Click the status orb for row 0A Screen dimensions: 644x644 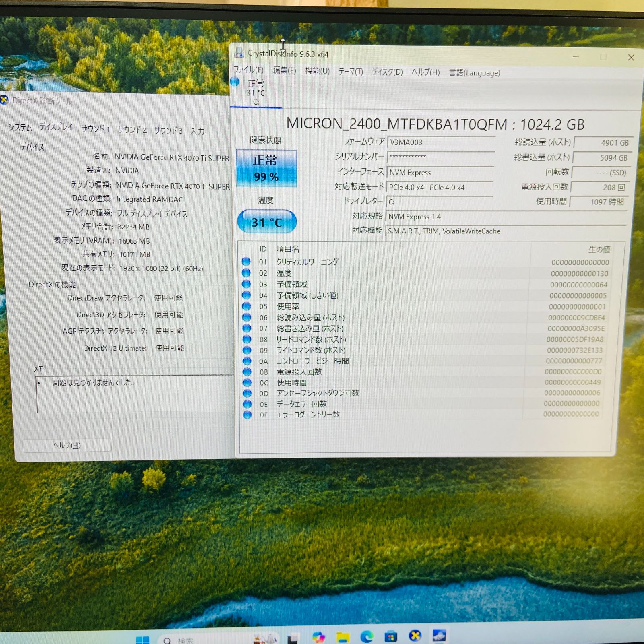(247, 361)
